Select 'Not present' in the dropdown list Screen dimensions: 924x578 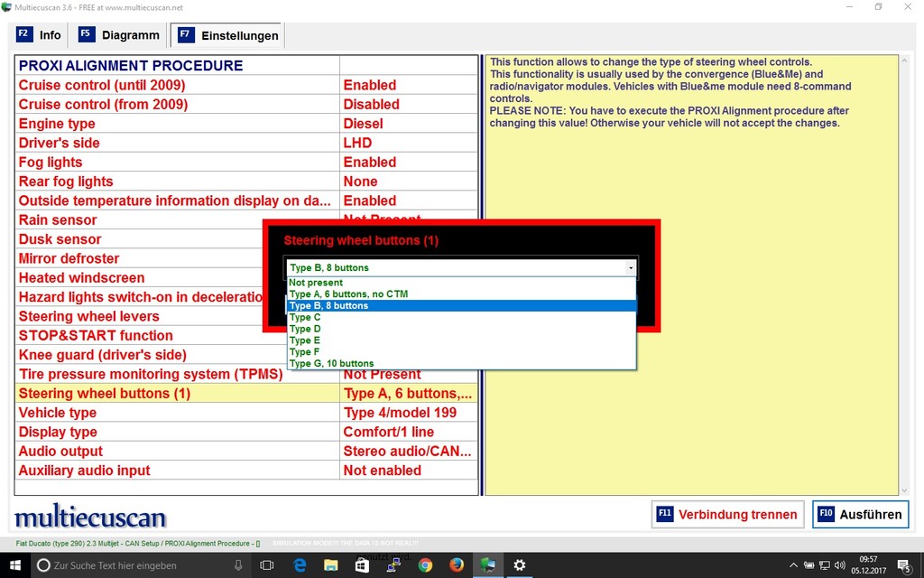pyautogui.click(x=461, y=283)
